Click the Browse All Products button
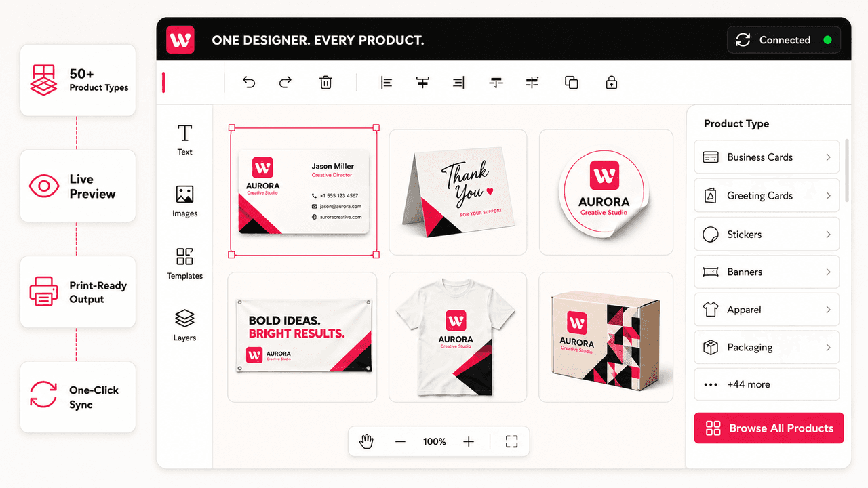Image resolution: width=868 pixels, height=488 pixels. click(769, 428)
